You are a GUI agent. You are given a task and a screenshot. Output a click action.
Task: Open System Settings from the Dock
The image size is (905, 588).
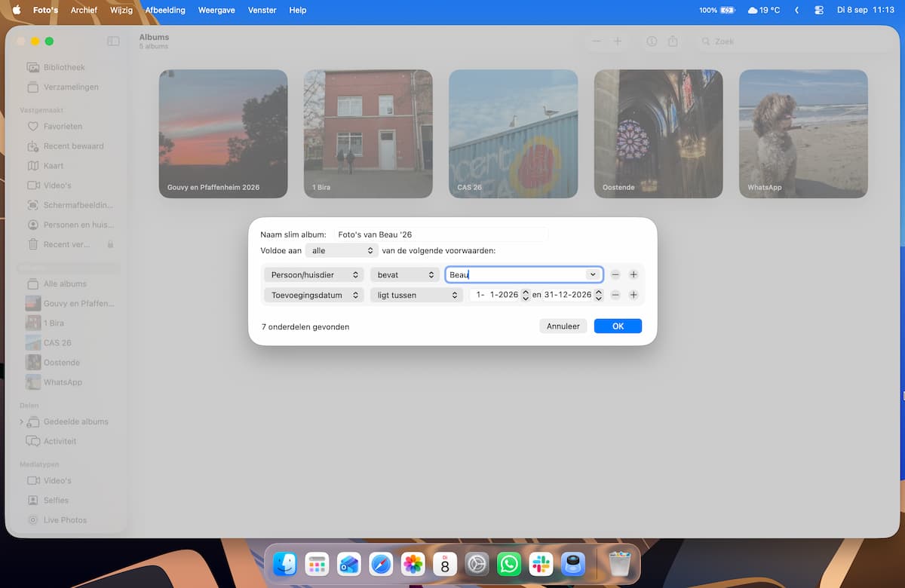[x=477, y=564]
